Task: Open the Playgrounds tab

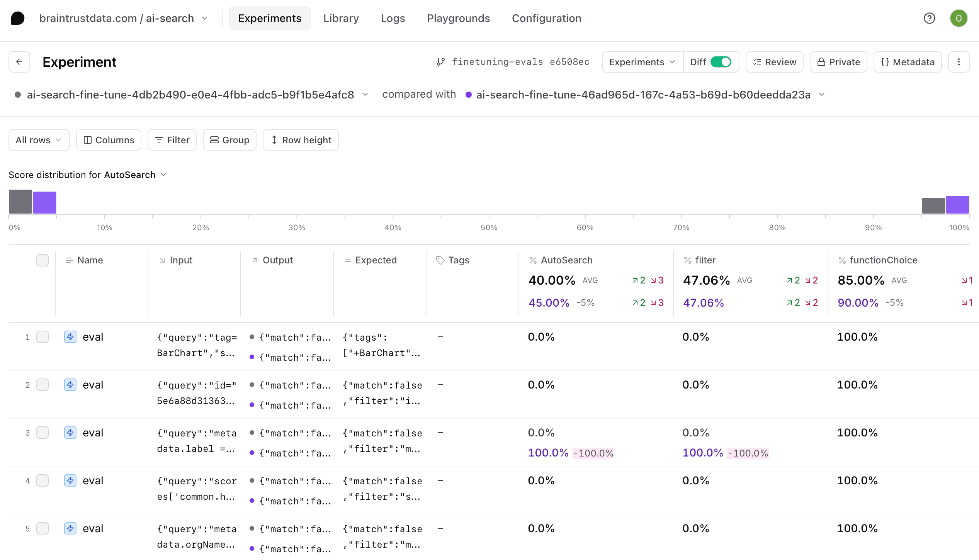Action: coord(459,18)
